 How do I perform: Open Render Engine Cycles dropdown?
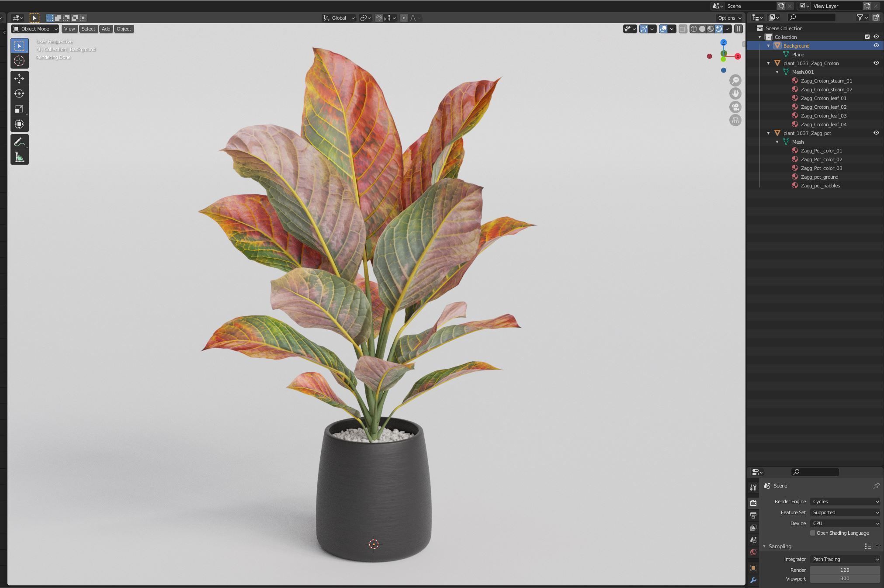tap(845, 502)
